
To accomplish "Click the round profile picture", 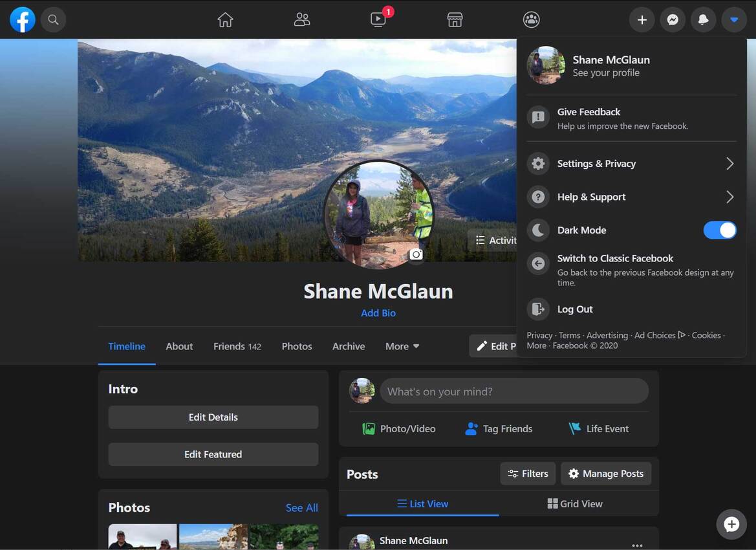I will [x=378, y=215].
